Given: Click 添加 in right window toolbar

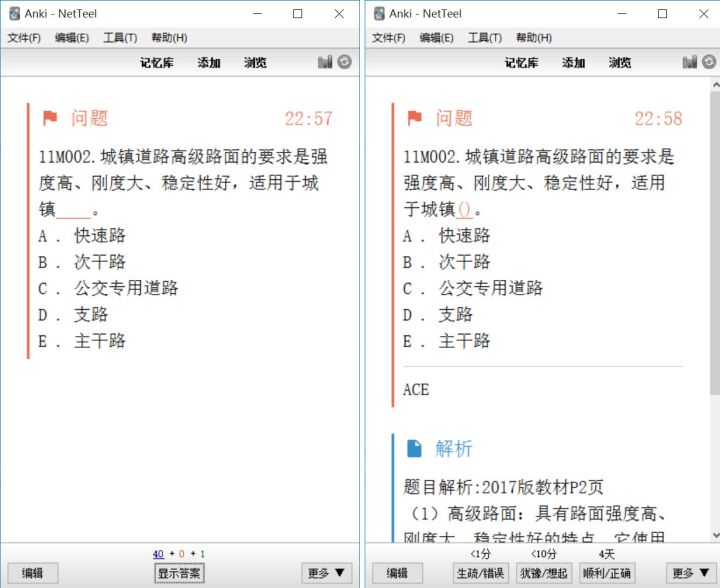Looking at the screenshot, I should coord(574,62).
